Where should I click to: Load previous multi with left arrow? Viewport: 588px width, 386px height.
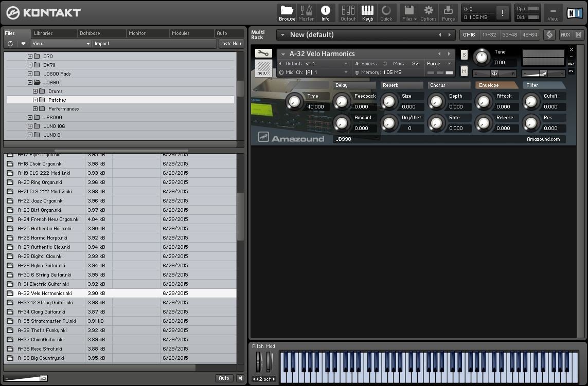click(440, 35)
